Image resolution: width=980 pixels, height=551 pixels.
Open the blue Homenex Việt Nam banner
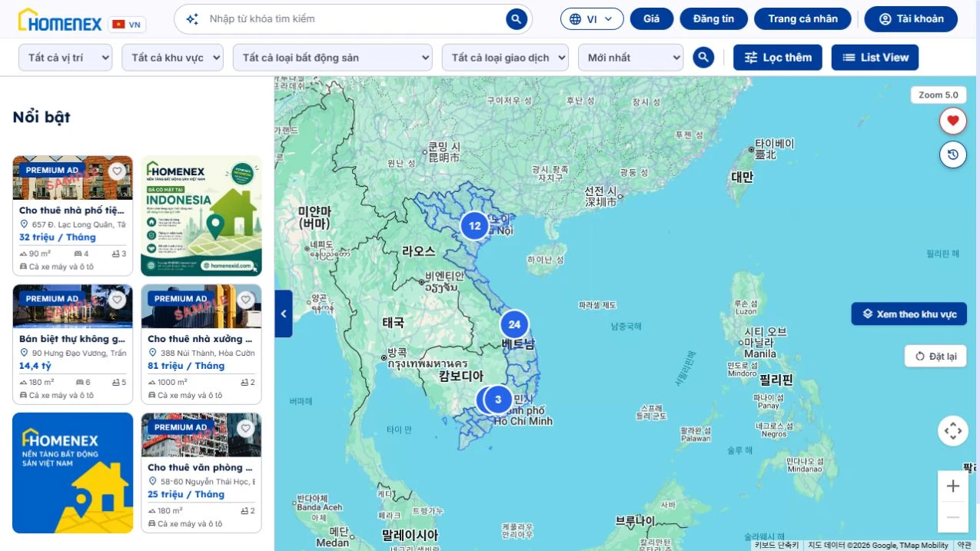click(73, 473)
